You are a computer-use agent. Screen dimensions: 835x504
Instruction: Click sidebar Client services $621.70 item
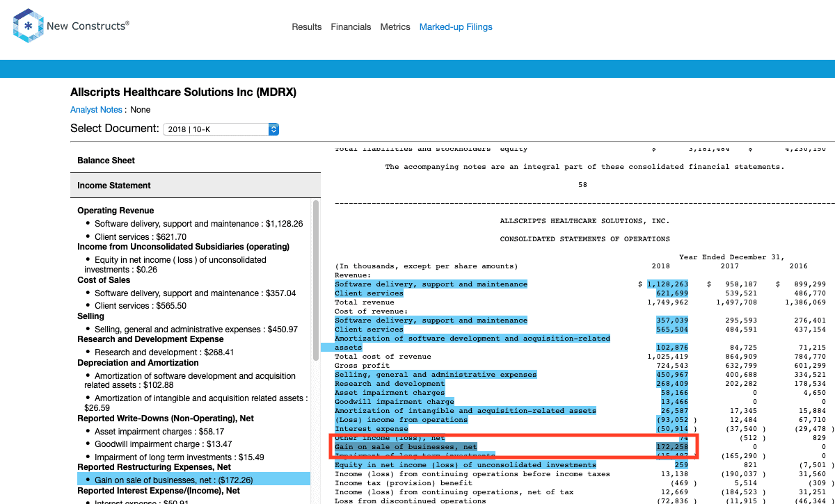pyautogui.click(x=142, y=237)
